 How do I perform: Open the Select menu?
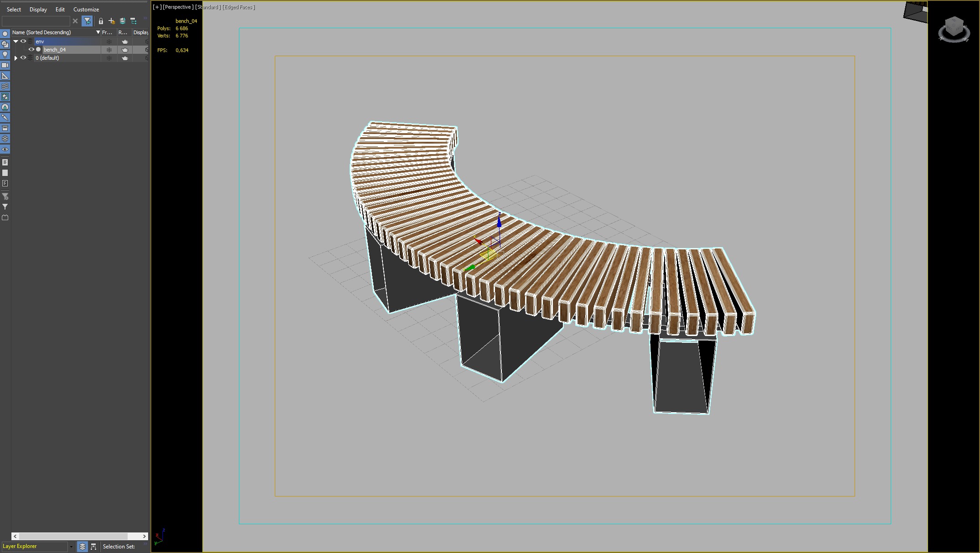point(14,9)
